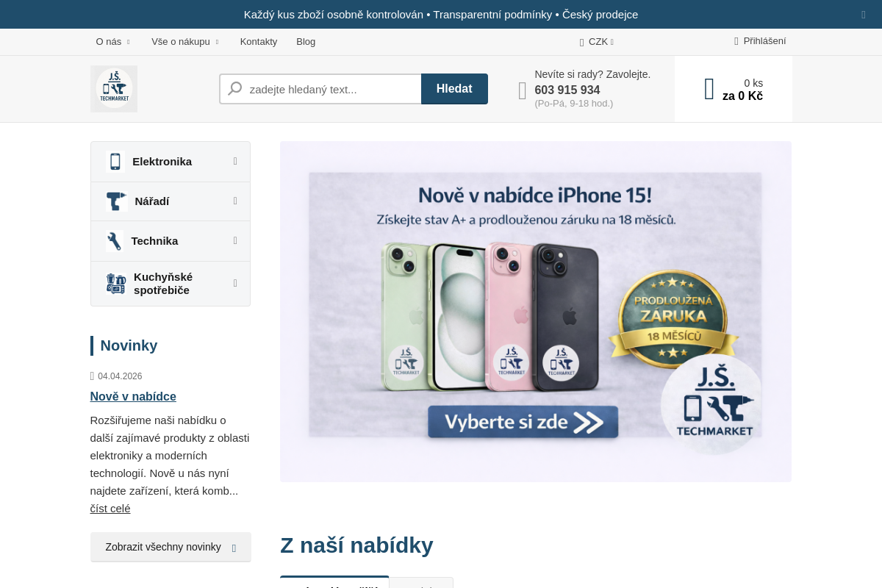Click the Hledat search button

tap(454, 89)
